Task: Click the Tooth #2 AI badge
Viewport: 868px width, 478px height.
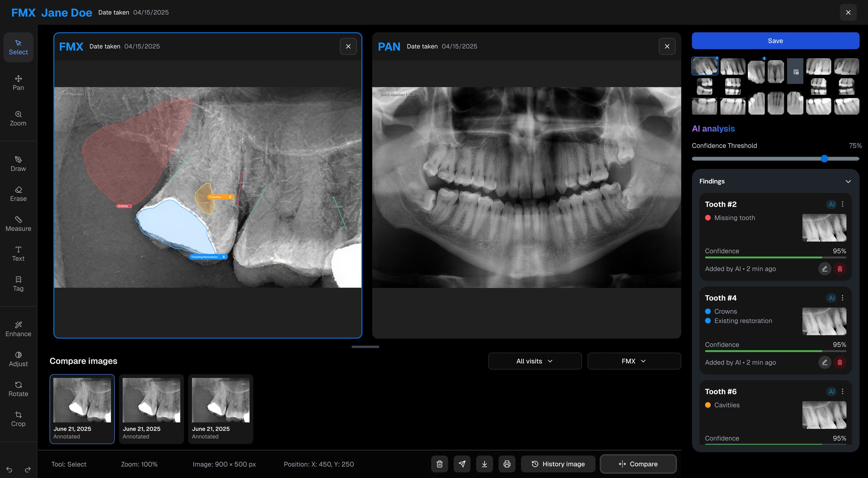Action: click(831, 204)
